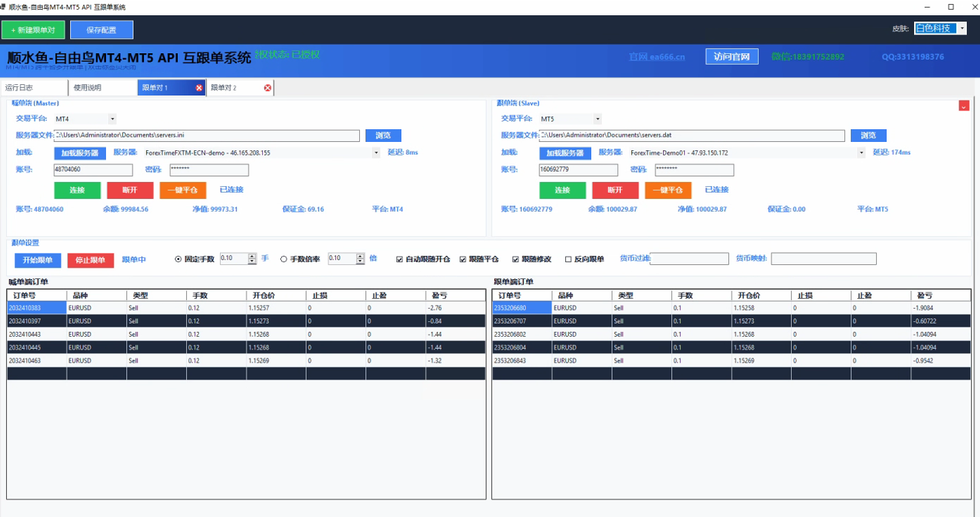Select 固定手数 radio option
This screenshot has height=517, width=980.
click(178, 259)
